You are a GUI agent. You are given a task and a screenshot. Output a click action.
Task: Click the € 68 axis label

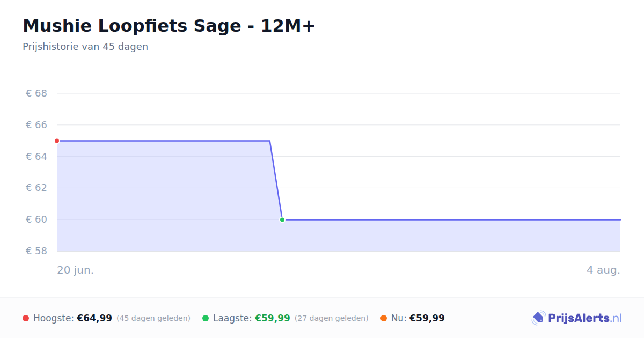(x=36, y=93)
